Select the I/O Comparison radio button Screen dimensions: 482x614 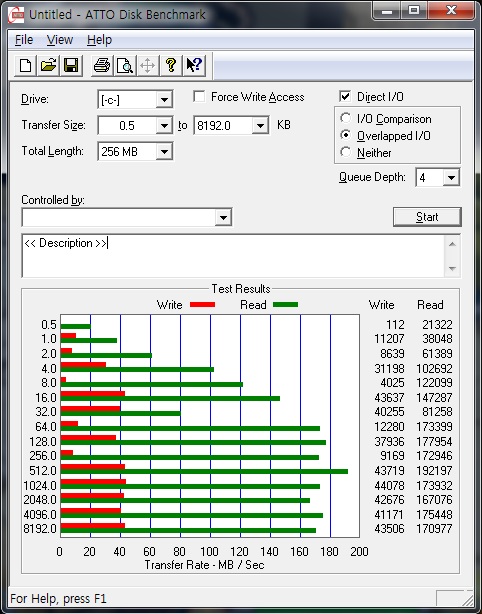pos(345,118)
